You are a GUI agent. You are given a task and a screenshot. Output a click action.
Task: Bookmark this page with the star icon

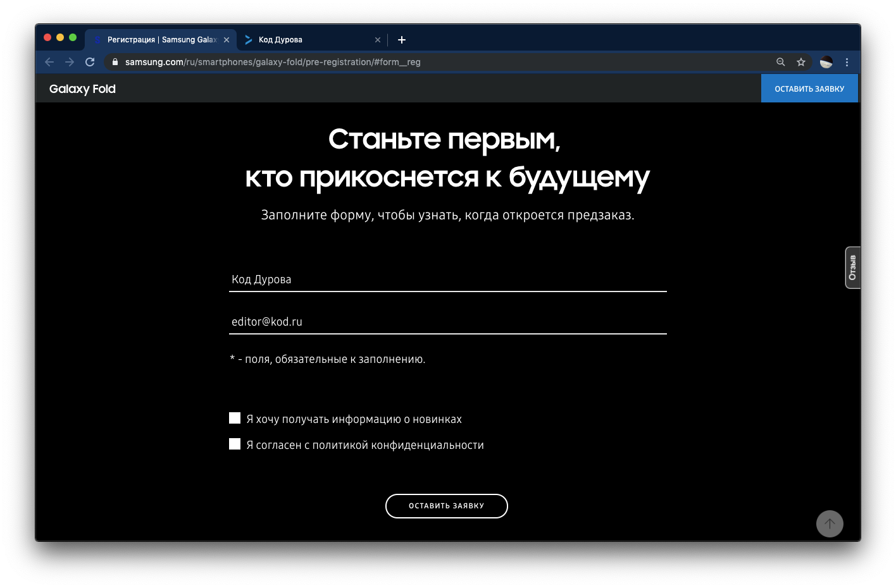coord(801,62)
